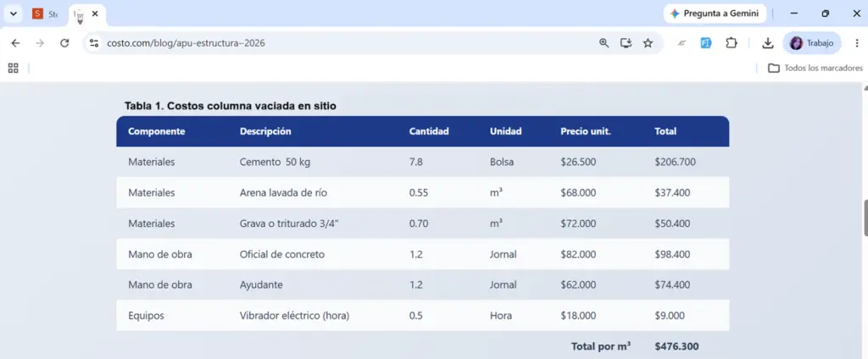
Task: Click the blue FI extension icon
Action: click(706, 43)
